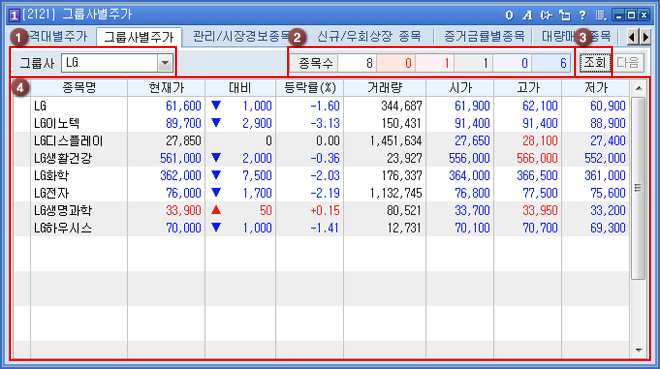Screen dimensions: 660x369
Task: Click the 고가 column header
Action: (528, 88)
